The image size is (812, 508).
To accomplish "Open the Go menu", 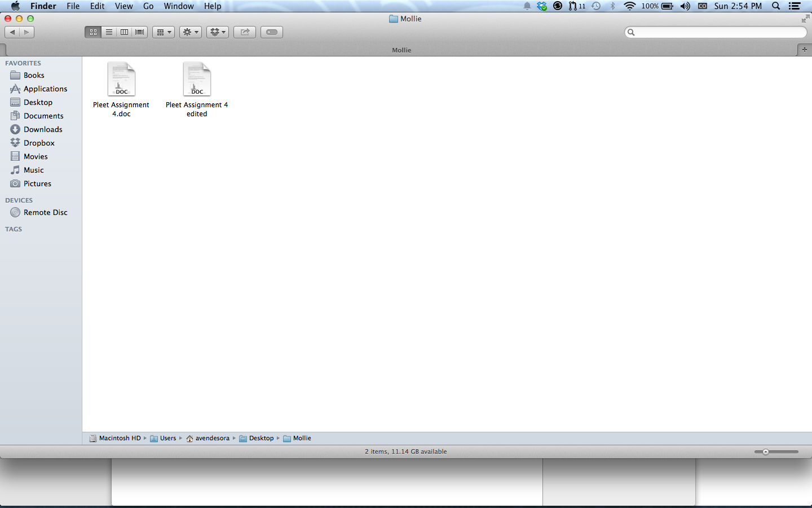I will click(x=148, y=6).
